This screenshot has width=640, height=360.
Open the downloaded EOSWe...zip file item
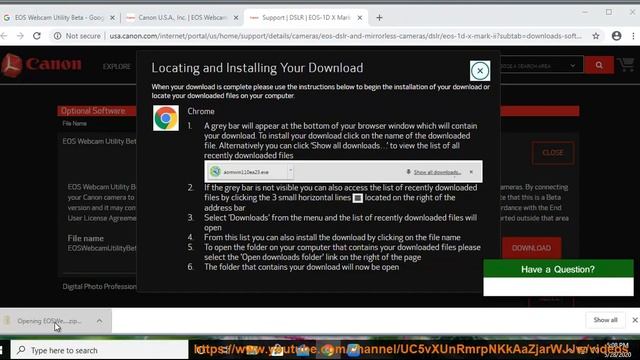[x=48, y=321]
